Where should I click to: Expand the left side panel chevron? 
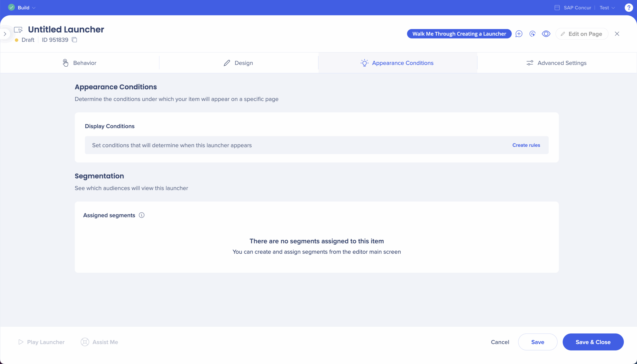[x=5, y=34]
